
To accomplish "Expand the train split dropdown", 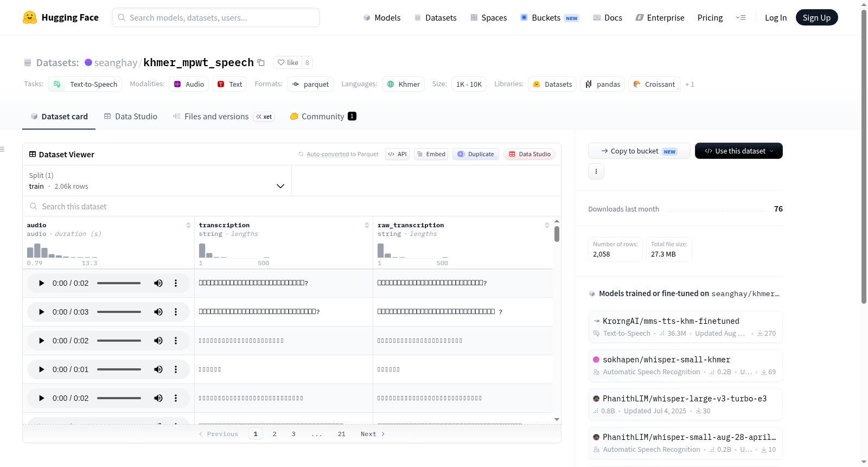I will [157, 181].
